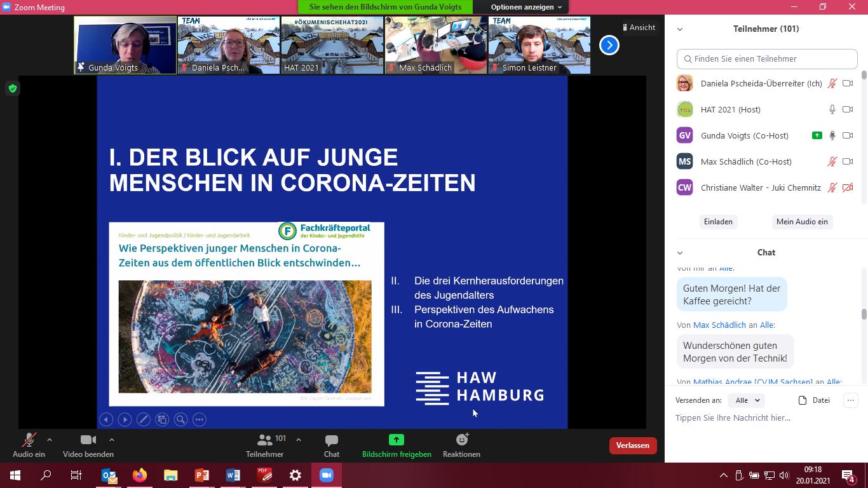The height and width of the screenshot is (488, 868).
Task: Select the pen tool in slide controls
Action: point(144,419)
